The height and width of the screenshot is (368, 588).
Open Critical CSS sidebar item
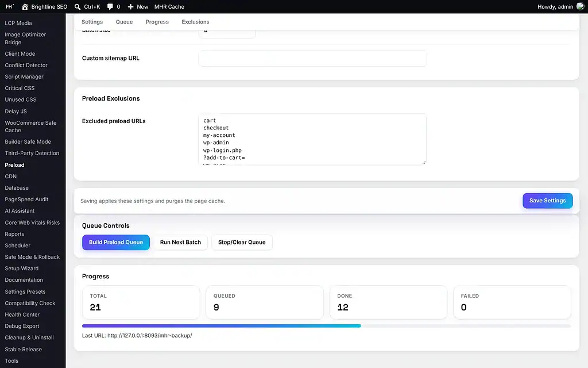20,88
